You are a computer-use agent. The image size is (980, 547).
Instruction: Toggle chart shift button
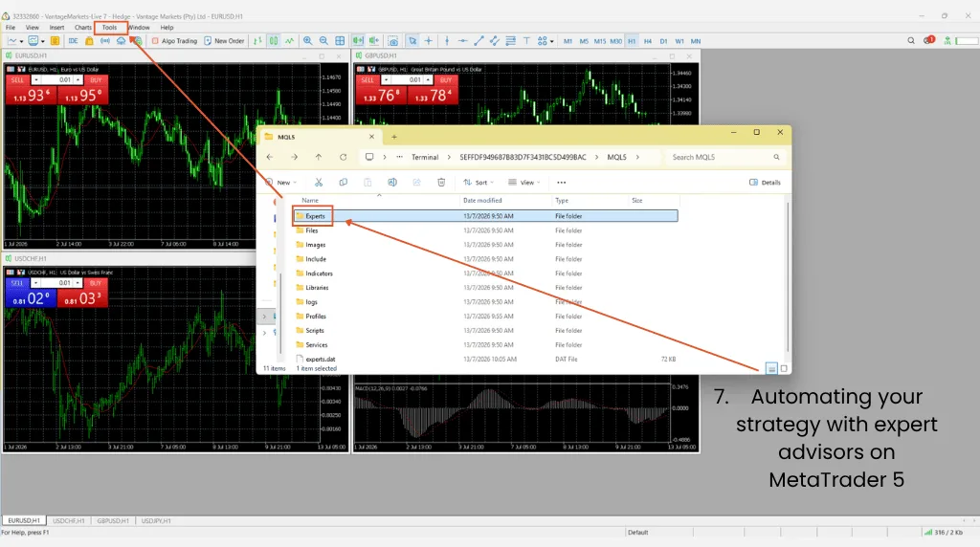[374, 41]
